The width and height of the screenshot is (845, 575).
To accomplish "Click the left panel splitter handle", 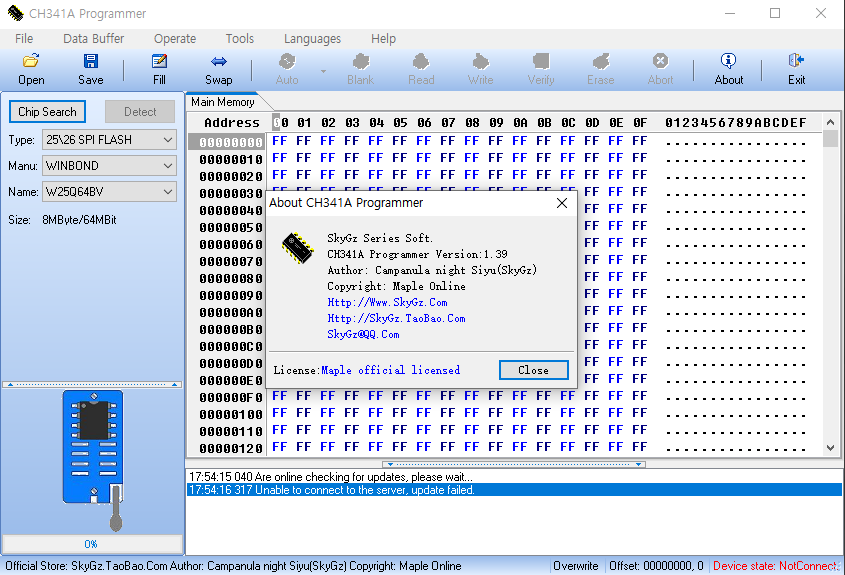I will tap(92, 385).
